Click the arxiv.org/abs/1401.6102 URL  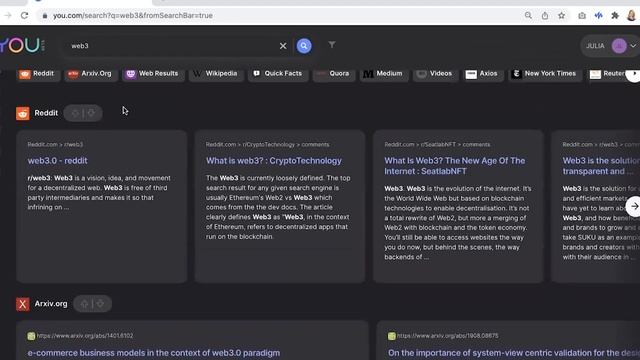[85, 336]
